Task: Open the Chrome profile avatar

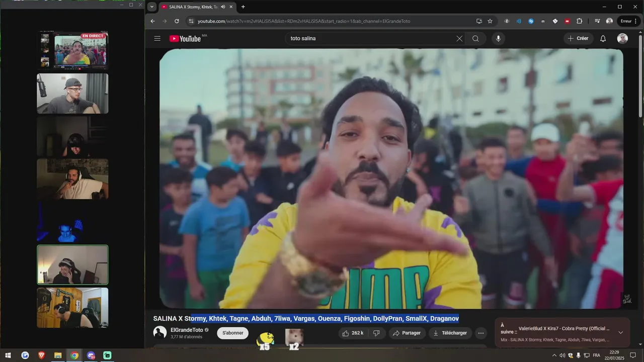Action: 609,21
